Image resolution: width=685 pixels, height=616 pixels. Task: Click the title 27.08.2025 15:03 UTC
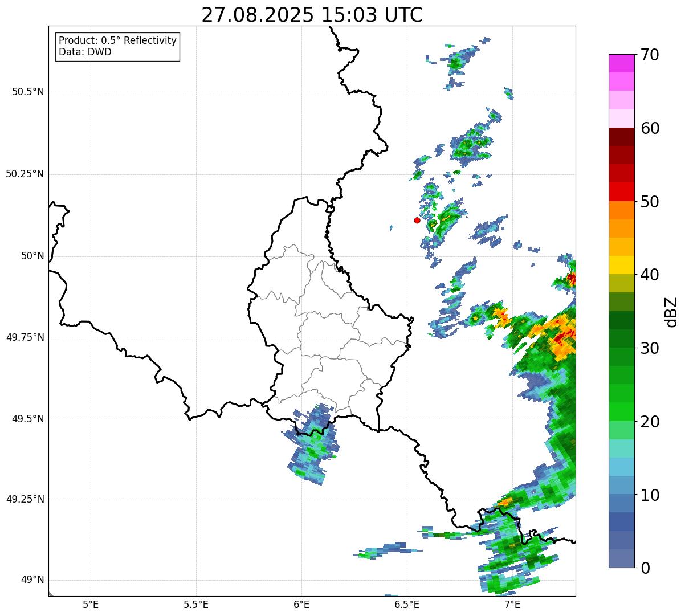click(x=312, y=15)
